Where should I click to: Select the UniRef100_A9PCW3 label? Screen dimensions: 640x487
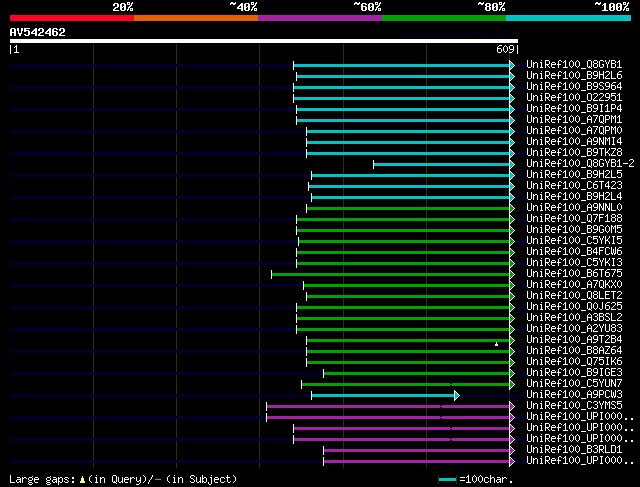pos(574,395)
